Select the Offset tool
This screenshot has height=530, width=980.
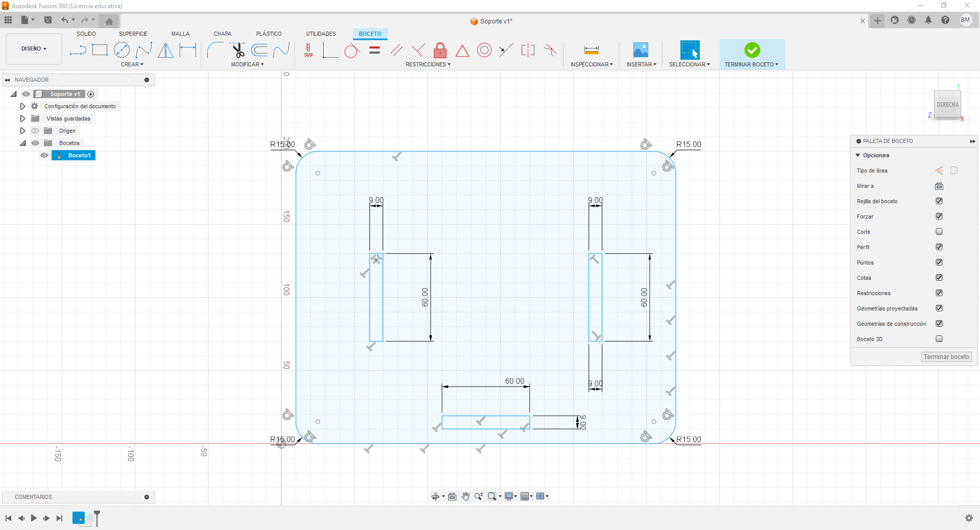tap(259, 50)
